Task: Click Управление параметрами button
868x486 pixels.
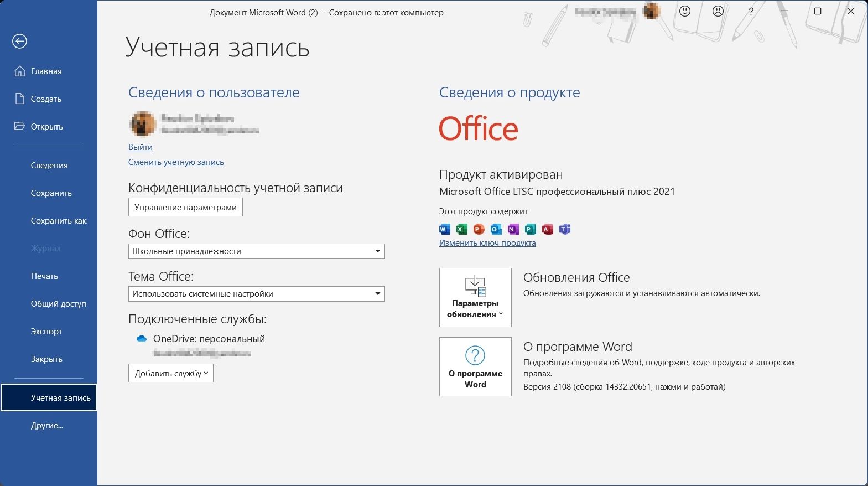Action: pos(185,208)
